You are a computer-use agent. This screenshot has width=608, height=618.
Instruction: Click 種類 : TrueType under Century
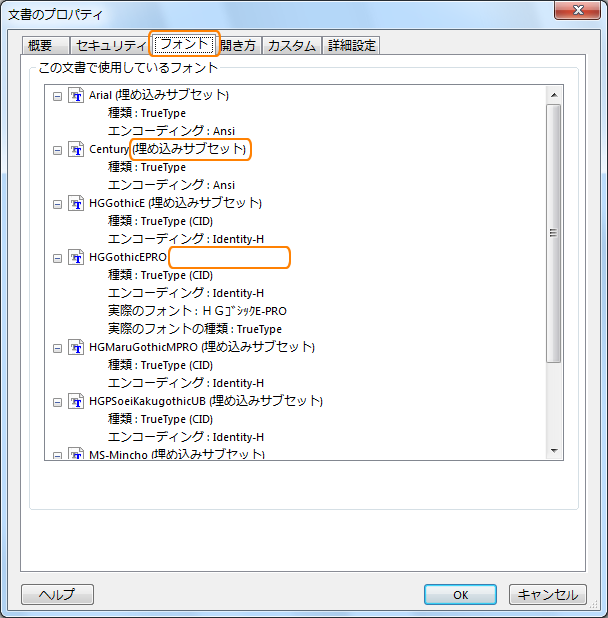point(147,167)
